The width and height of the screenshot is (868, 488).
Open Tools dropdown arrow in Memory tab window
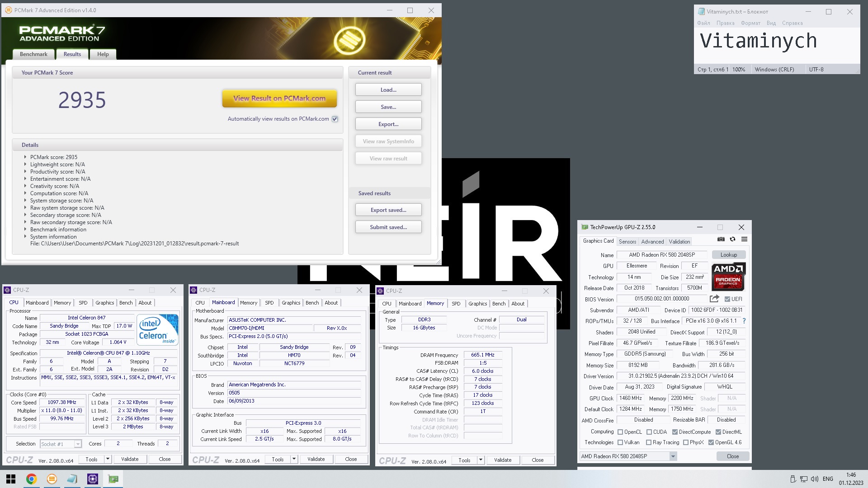pos(481,460)
